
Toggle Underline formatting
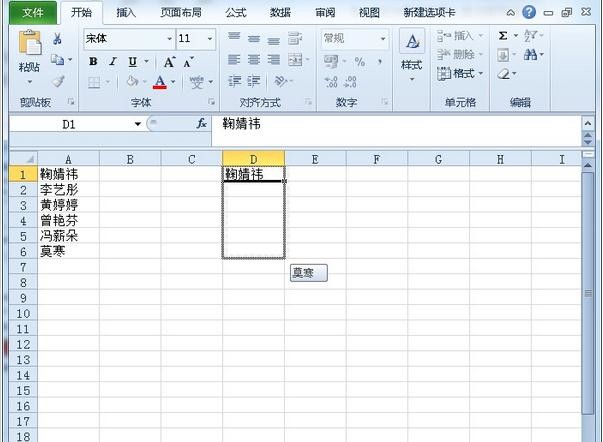coord(131,62)
